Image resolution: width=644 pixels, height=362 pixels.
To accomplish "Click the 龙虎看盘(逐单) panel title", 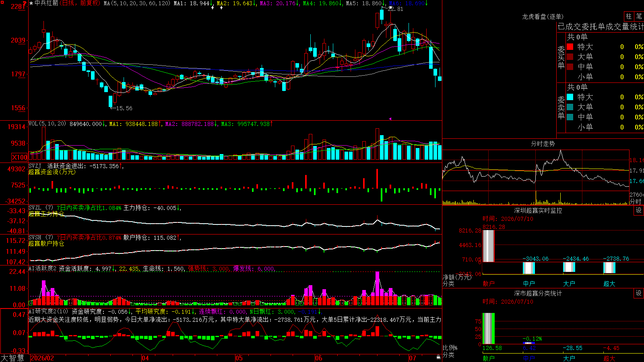I will point(543,16).
